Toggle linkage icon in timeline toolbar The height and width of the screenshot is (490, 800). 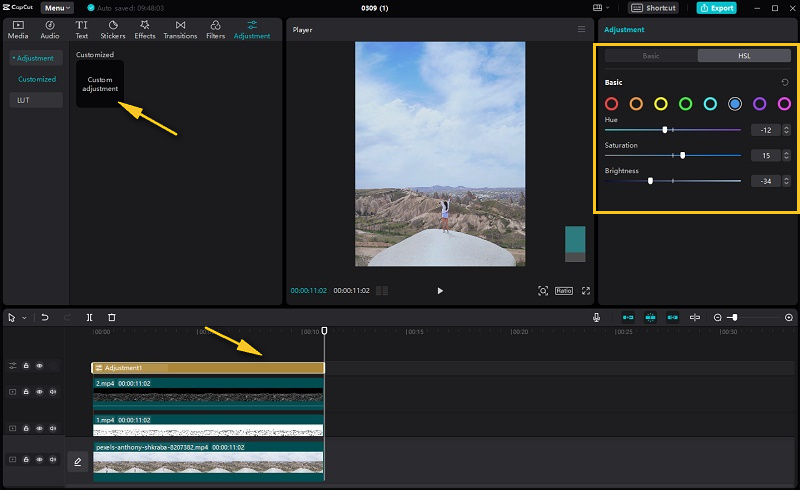coord(673,317)
